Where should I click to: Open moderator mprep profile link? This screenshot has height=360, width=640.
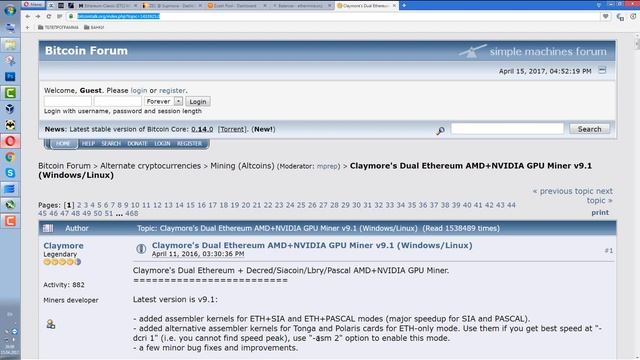(x=327, y=167)
